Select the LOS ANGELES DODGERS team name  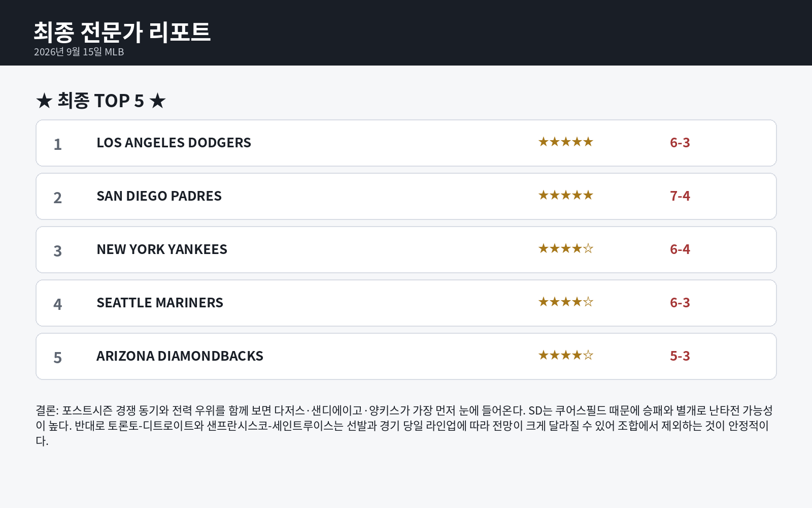[x=174, y=143]
